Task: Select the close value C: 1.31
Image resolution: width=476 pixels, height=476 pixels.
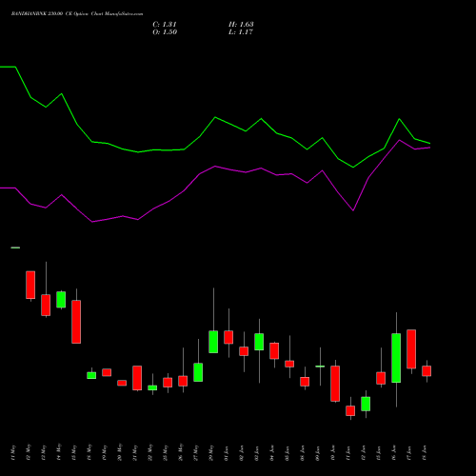Action: click(x=165, y=25)
